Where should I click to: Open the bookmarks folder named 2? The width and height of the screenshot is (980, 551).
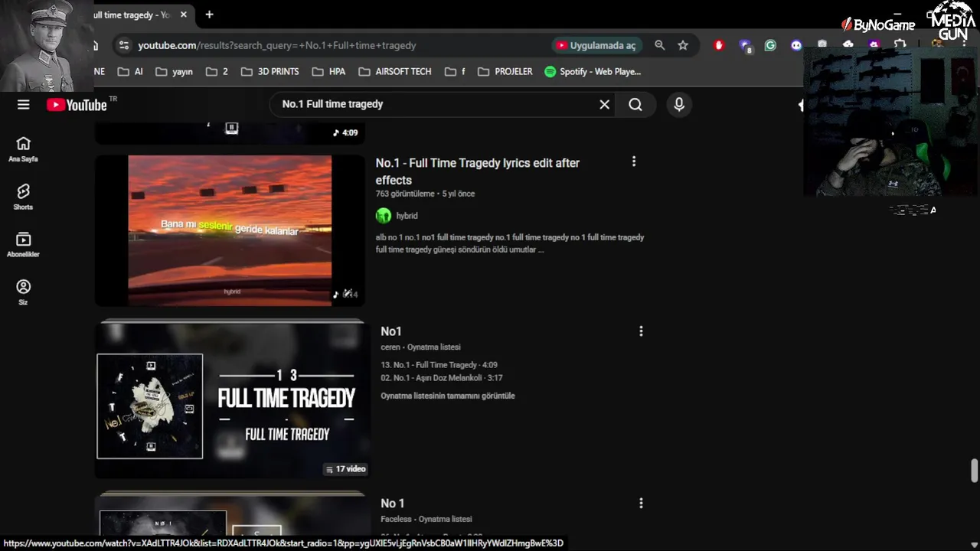tap(217, 71)
